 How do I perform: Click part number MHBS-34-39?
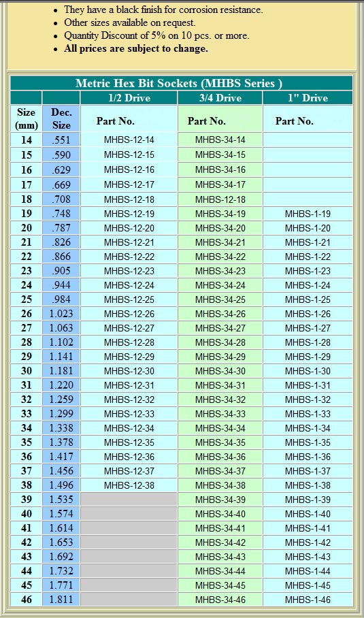(220, 500)
